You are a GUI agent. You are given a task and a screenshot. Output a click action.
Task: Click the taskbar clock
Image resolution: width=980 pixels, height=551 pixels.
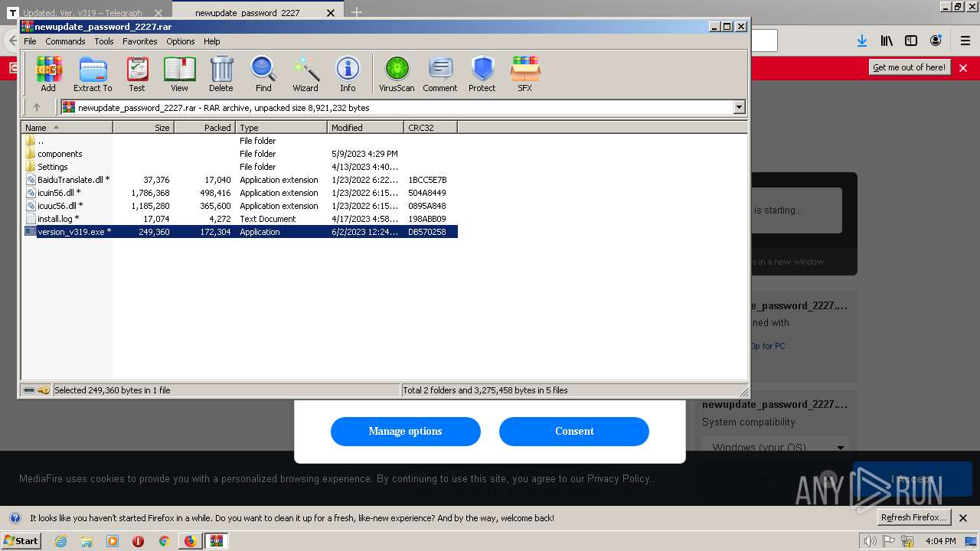point(940,541)
